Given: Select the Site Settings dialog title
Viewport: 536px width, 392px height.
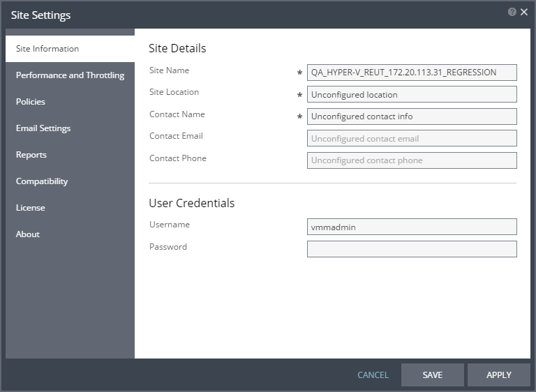Looking at the screenshot, I should [40, 15].
